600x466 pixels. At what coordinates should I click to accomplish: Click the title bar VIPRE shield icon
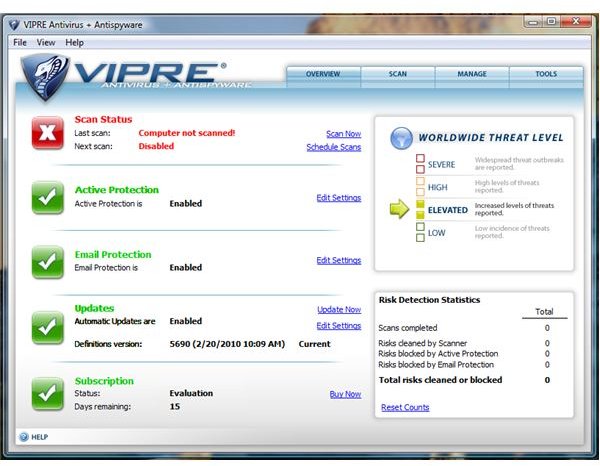coord(14,25)
